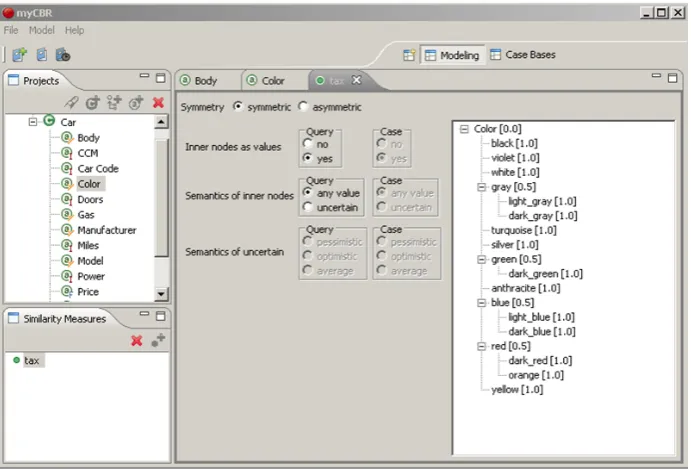Click the document toolbar icon next to new project

pyautogui.click(x=41, y=55)
